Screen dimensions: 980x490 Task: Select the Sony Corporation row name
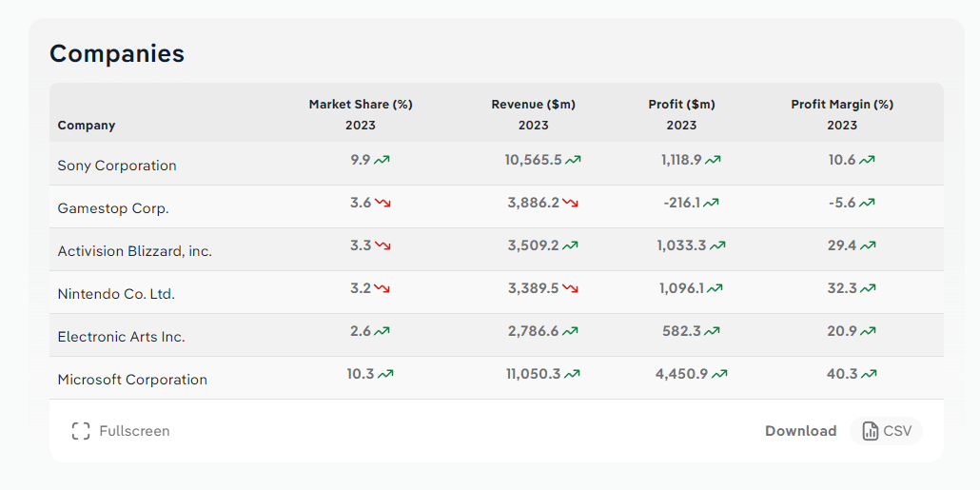(x=117, y=166)
